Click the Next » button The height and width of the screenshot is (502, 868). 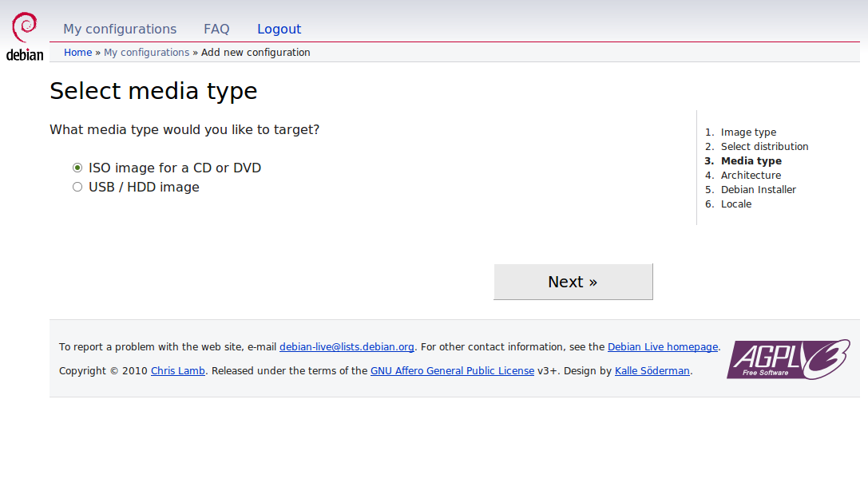click(x=573, y=282)
